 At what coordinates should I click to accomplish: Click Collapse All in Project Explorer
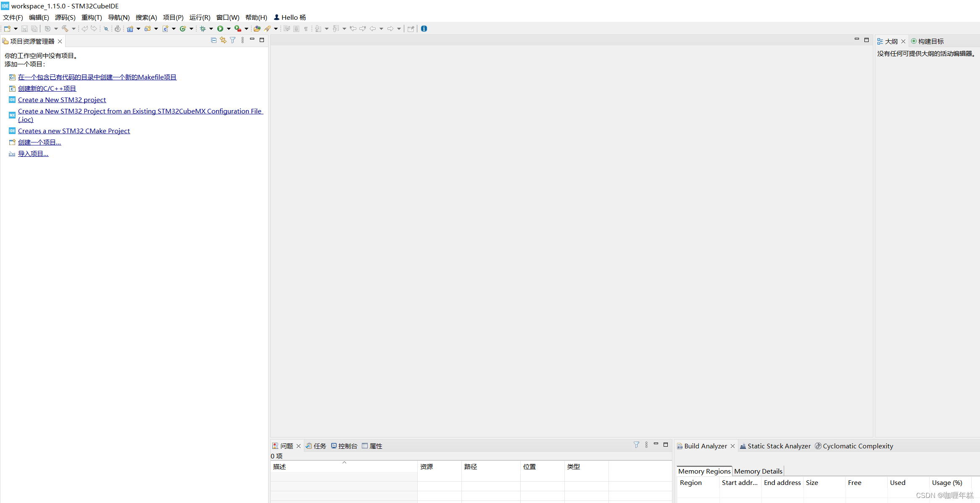[x=213, y=40]
